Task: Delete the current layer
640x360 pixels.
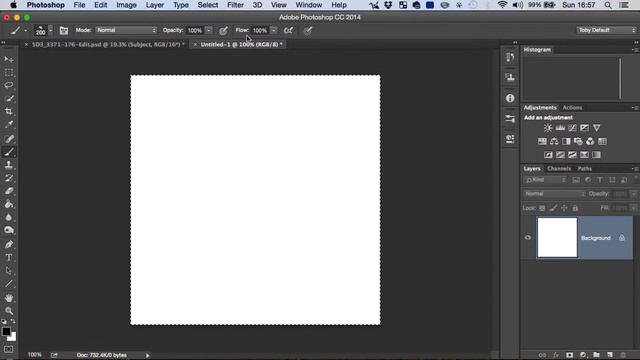Action: (x=623, y=355)
